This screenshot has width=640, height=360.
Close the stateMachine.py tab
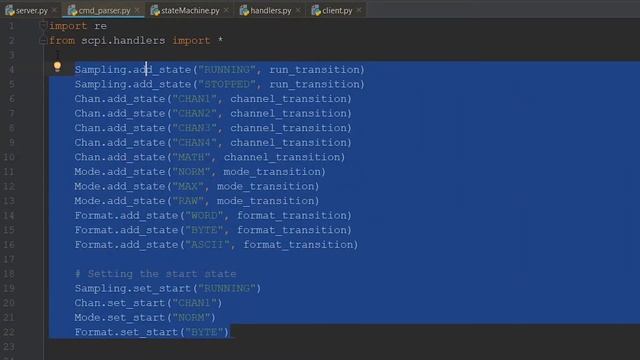pos(227,10)
